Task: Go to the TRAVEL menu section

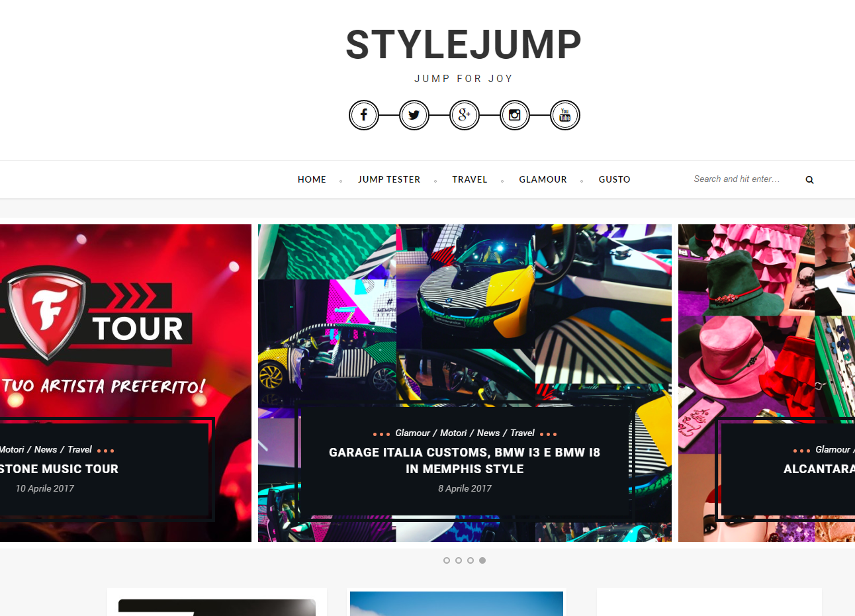Action: tap(470, 179)
